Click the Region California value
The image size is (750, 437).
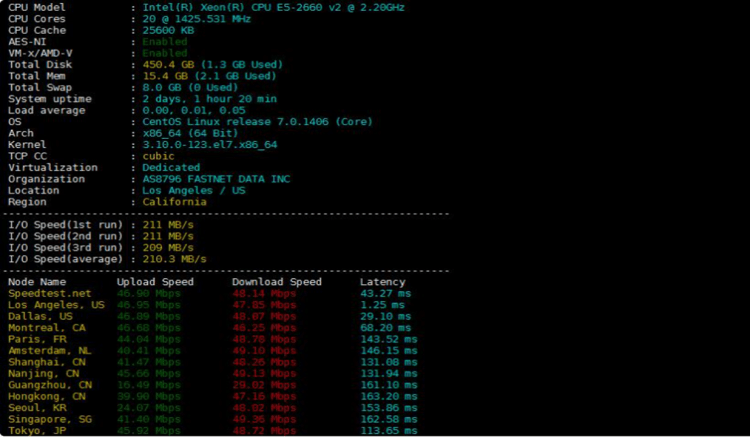174,202
